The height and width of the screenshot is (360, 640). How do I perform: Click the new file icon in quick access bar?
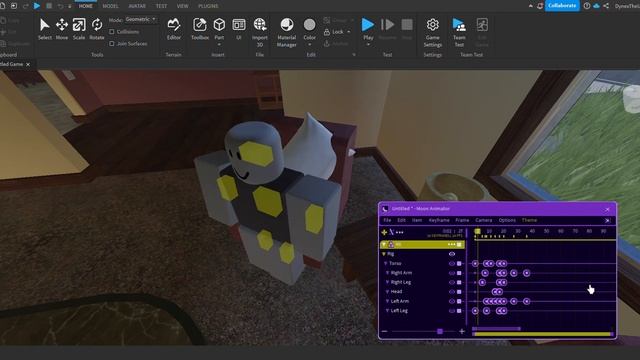click(3, 6)
